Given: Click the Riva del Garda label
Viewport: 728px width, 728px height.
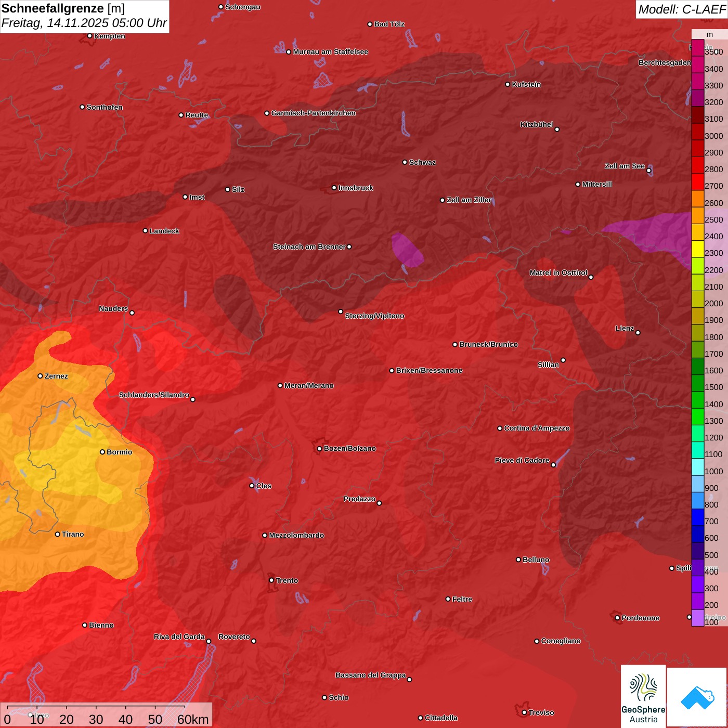Looking at the screenshot, I should (x=179, y=636).
